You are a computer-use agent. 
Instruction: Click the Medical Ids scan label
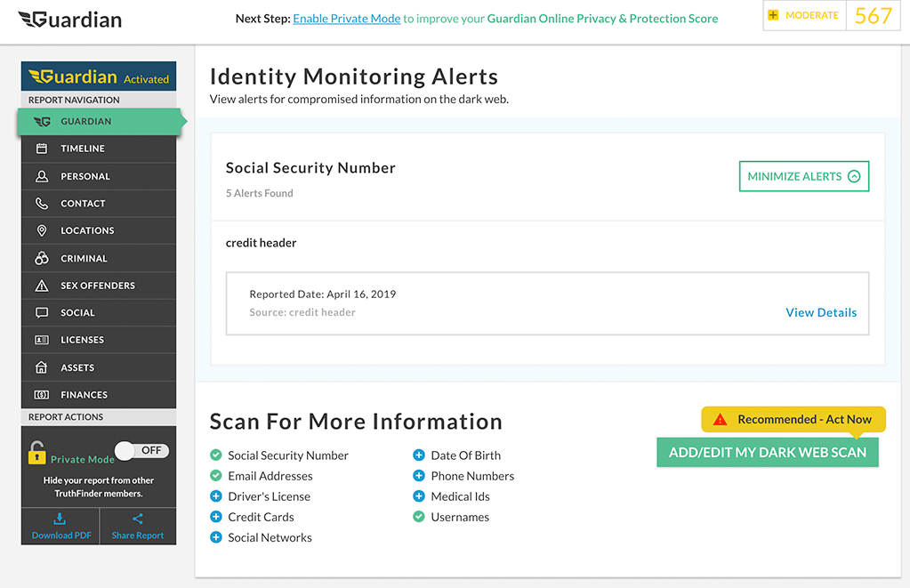tap(460, 496)
